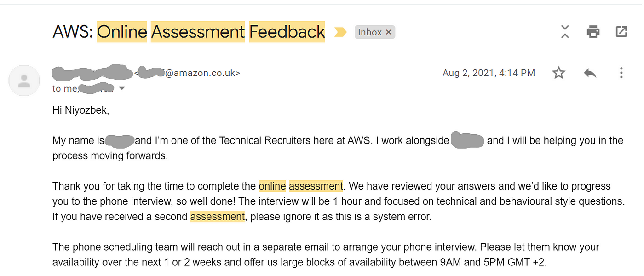The width and height of the screenshot is (644, 276).
Task: Click the redacted sender name
Action: 92,72
